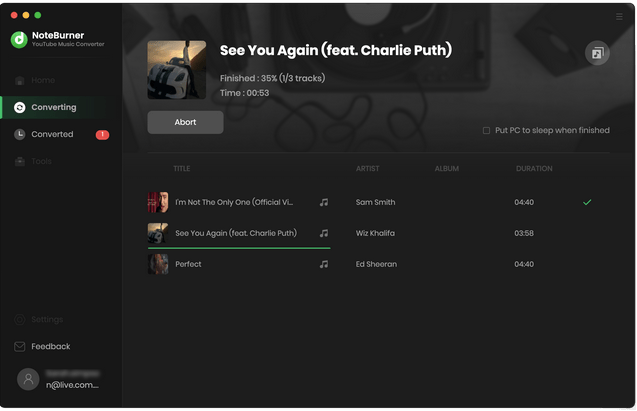Viewport: 637px width, 411px height.
Task: Enable Put PC to sleep when finished
Action: [486, 130]
